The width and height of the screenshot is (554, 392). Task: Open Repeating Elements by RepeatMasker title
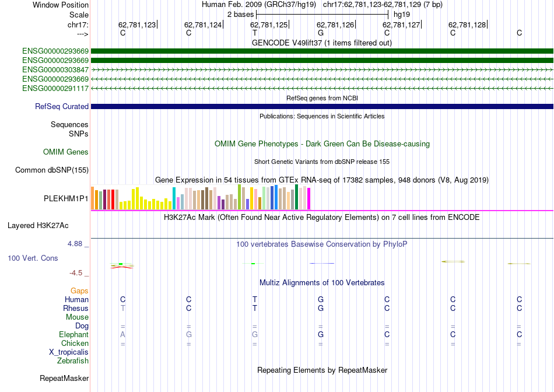pos(322,370)
